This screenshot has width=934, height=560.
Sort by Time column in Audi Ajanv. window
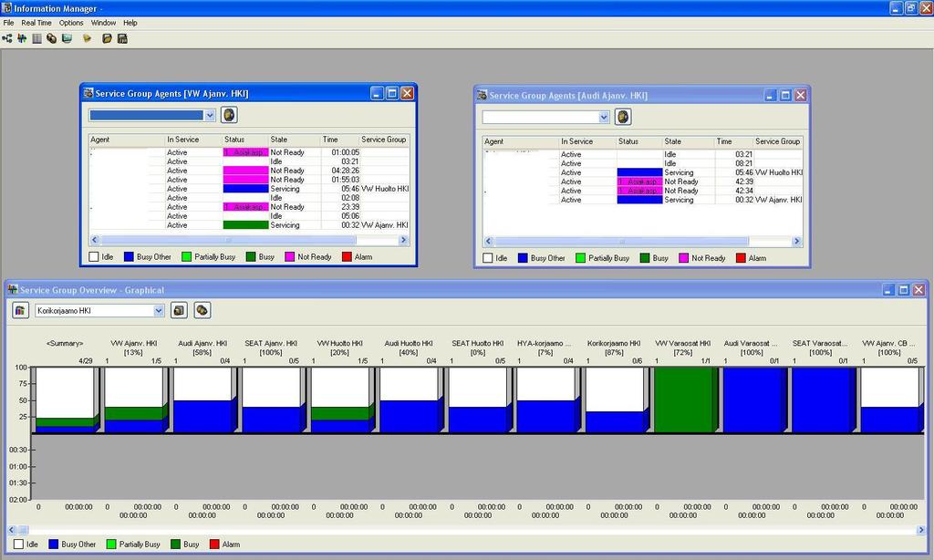pos(734,141)
